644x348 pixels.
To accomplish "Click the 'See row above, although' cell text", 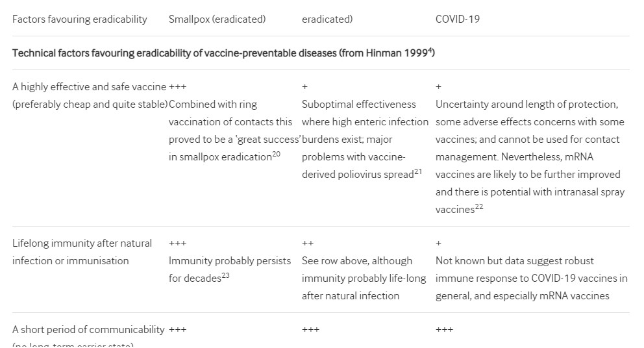I will [356, 260].
